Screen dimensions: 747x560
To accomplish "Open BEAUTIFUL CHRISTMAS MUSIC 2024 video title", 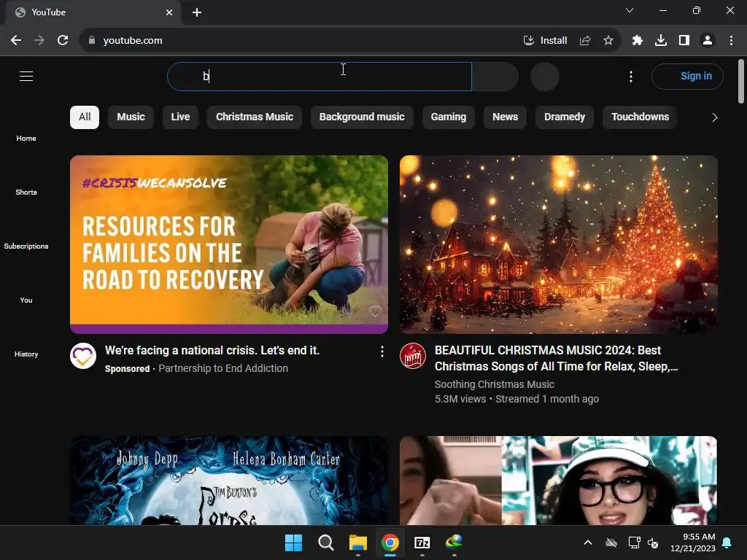I will [557, 358].
